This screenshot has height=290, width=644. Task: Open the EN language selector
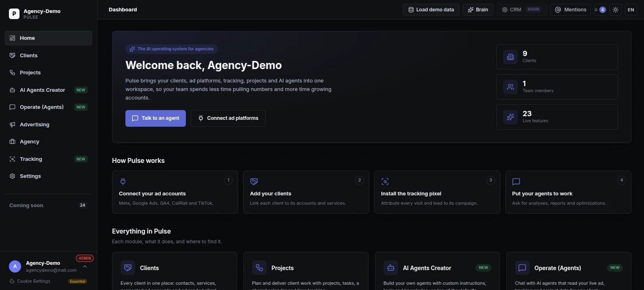tap(631, 10)
